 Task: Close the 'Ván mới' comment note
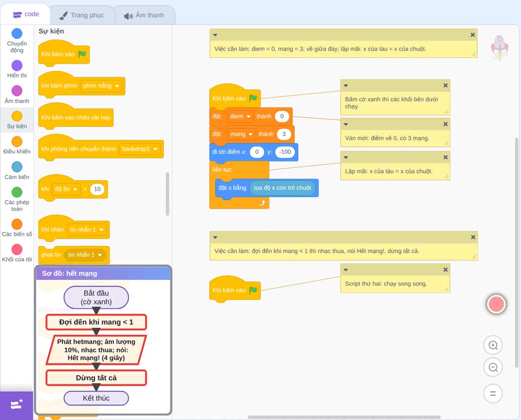(445, 124)
